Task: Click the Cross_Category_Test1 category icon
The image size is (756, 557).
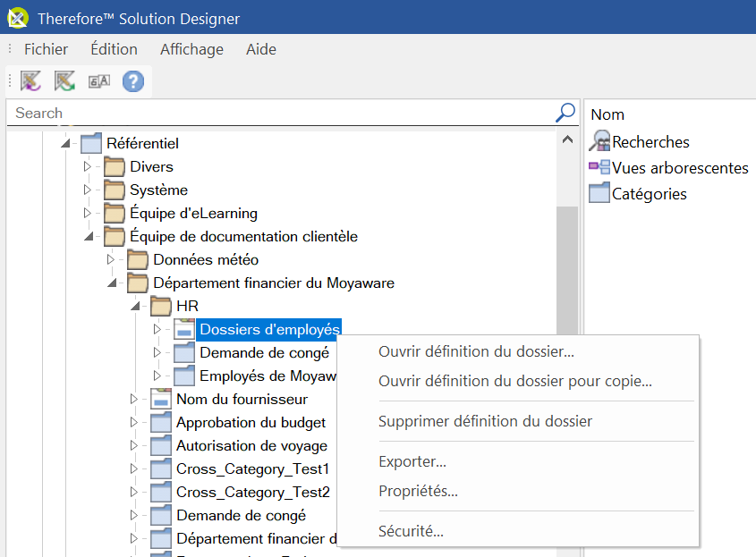Action: coord(161,468)
